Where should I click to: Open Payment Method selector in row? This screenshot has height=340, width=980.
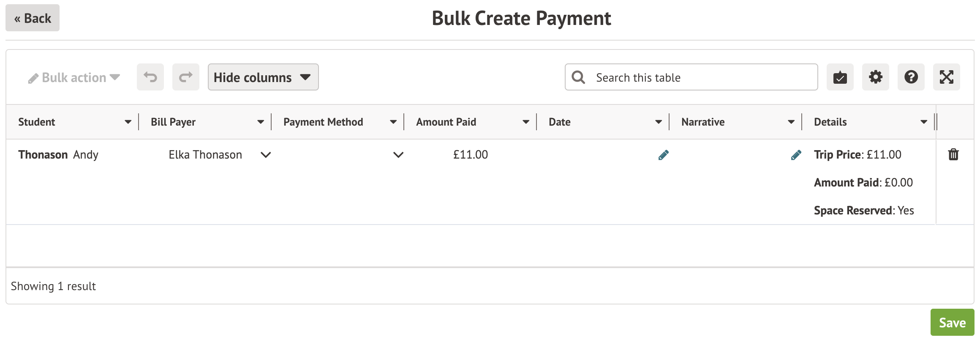tap(398, 155)
